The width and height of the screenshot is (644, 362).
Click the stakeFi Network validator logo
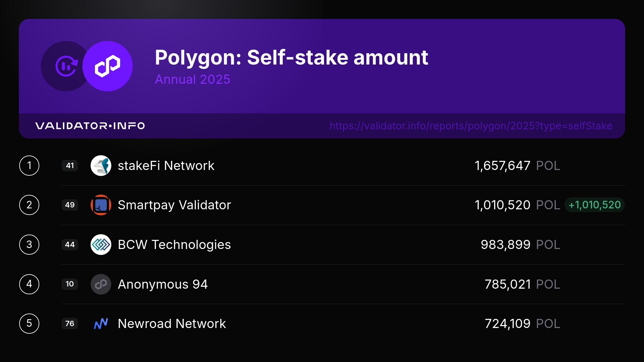(x=101, y=166)
